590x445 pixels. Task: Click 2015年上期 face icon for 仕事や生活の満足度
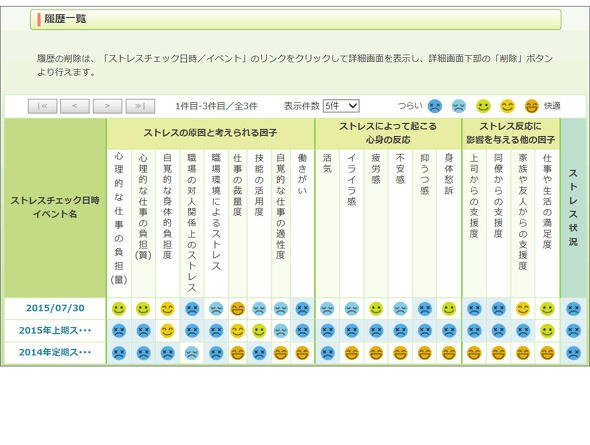point(547,331)
